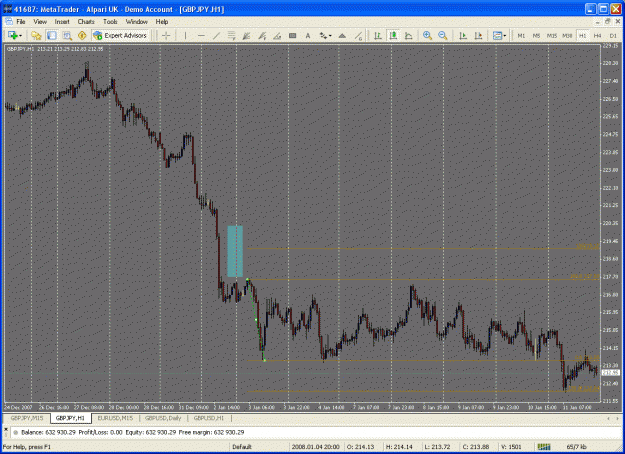Image resolution: width=625 pixels, height=454 pixels.
Task: Switch chart to Candlesticks
Action: 393,35
